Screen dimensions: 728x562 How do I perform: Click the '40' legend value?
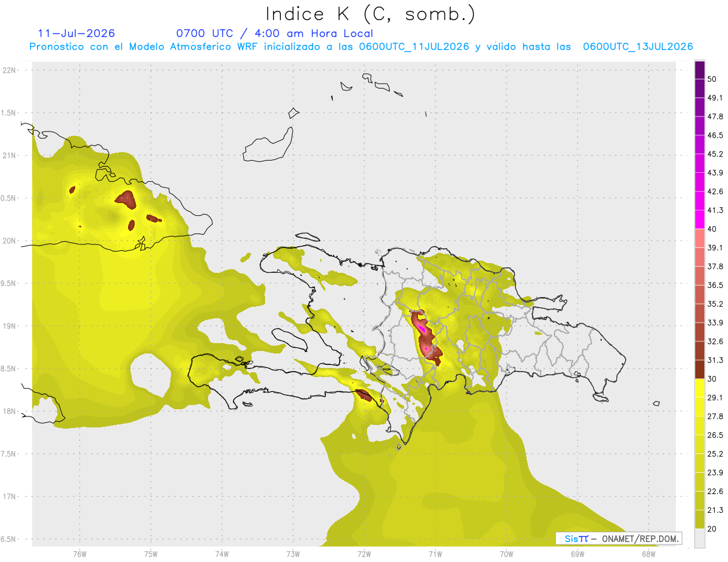(712, 229)
